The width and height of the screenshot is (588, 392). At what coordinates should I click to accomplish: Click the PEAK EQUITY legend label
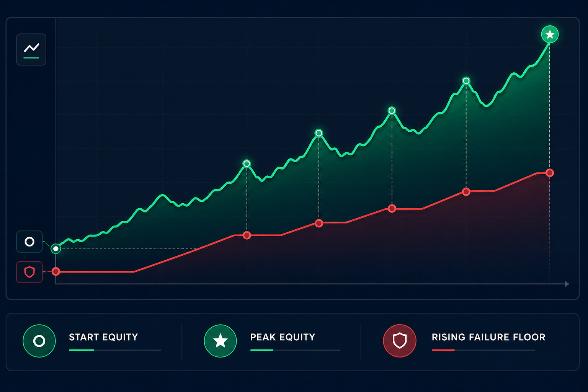pyautogui.click(x=283, y=337)
